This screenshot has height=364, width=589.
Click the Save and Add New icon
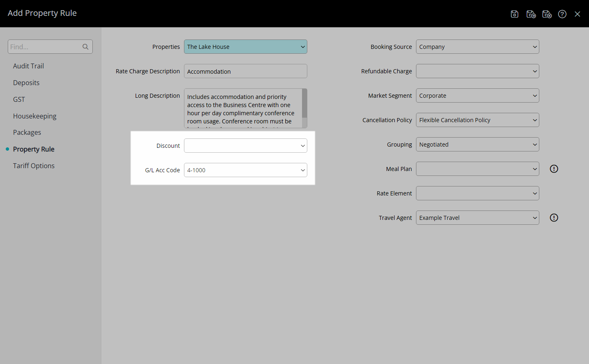tap(531, 14)
